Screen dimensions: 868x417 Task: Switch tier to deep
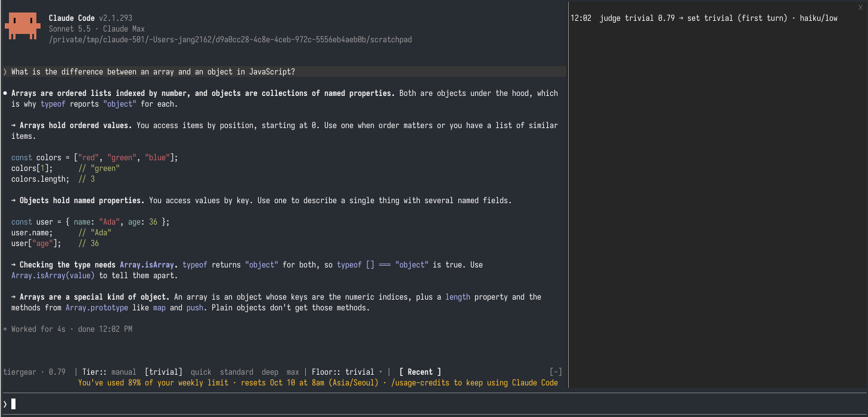point(269,372)
